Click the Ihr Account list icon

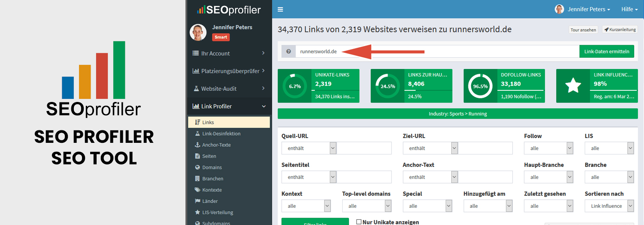point(196,53)
